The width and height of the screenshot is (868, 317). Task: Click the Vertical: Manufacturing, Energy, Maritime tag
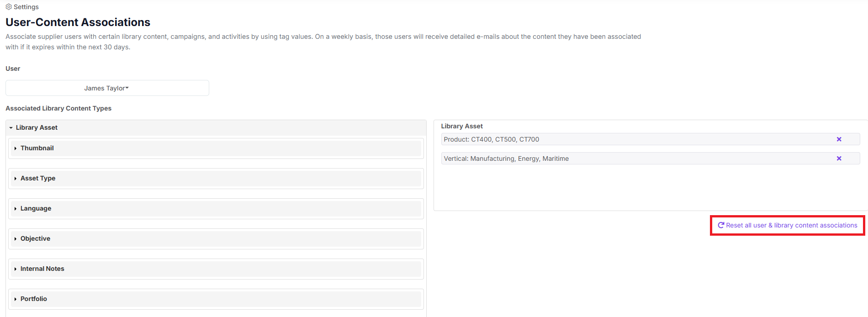tap(506, 158)
